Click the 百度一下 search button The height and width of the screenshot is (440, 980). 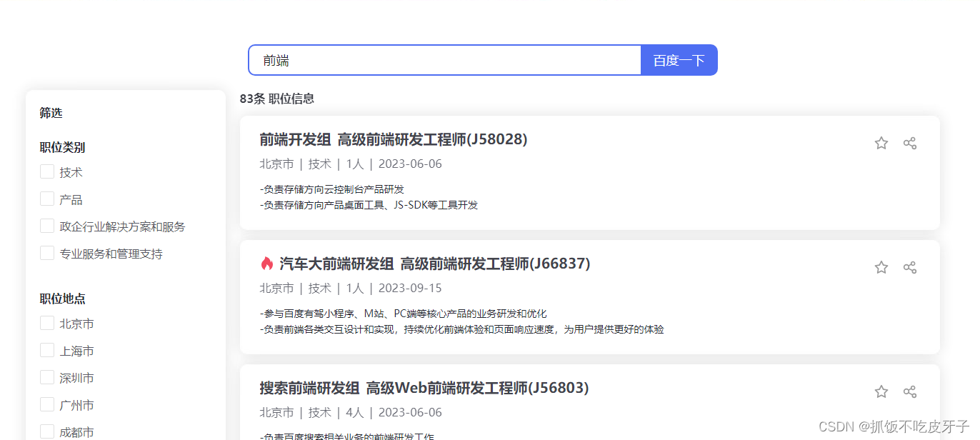679,60
